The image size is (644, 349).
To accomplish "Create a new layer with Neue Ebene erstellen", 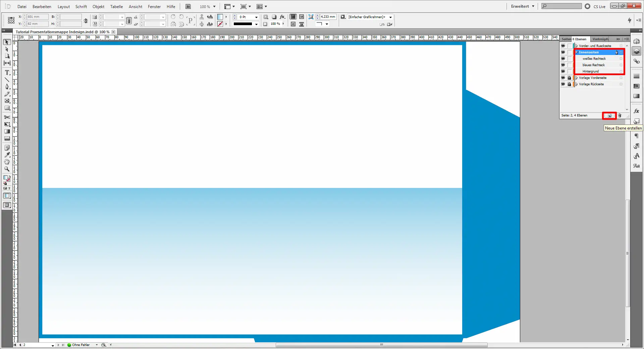I will pyautogui.click(x=609, y=115).
